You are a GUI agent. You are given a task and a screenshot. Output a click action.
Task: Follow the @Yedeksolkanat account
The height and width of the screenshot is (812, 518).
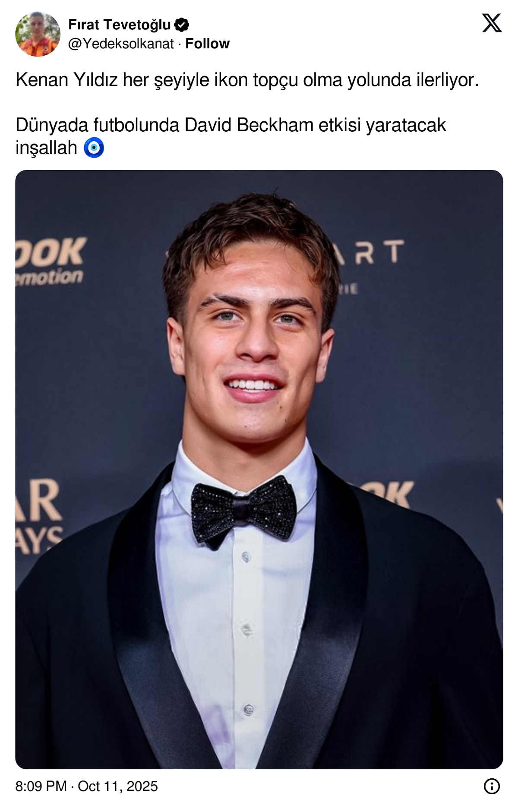coord(207,44)
